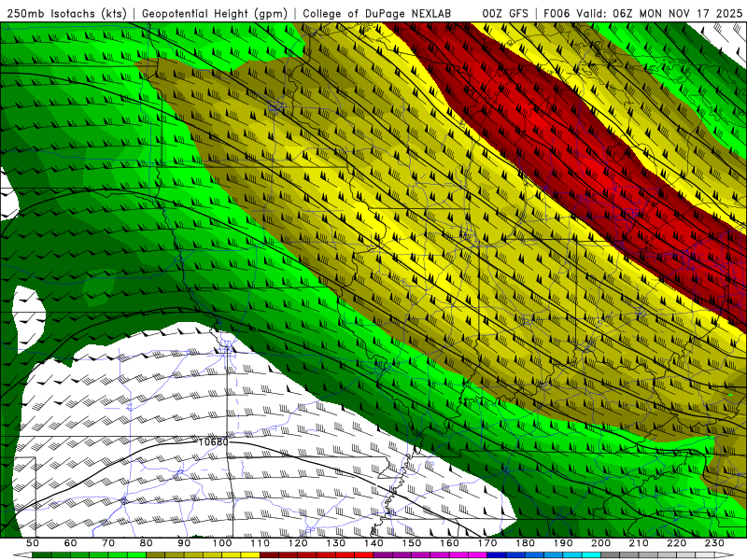This screenshot has width=747, height=560.
Task: Click the 80 value on the color scale
Action: [146, 543]
